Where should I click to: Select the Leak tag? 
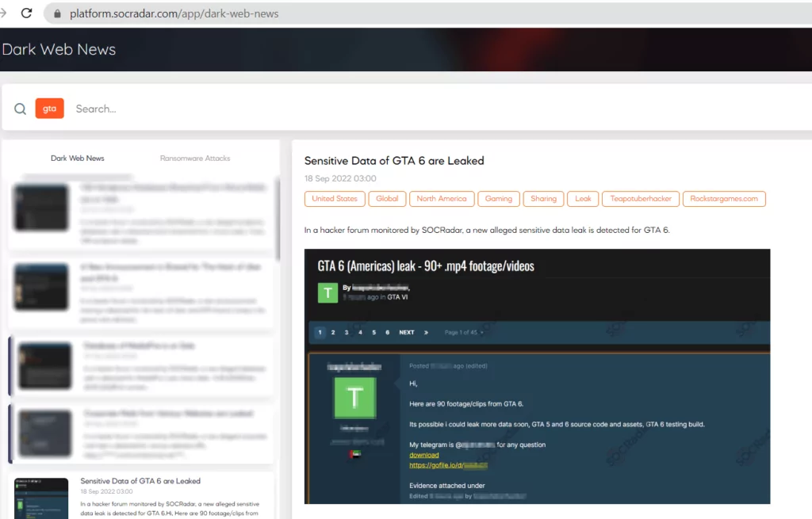pos(583,199)
